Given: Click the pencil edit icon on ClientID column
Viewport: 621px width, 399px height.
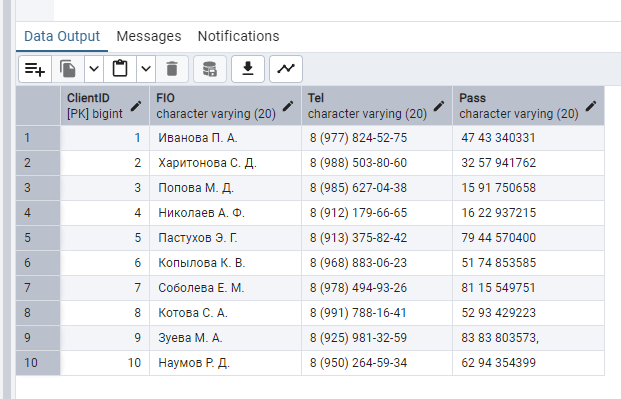Looking at the screenshot, I should pyautogui.click(x=136, y=106).
